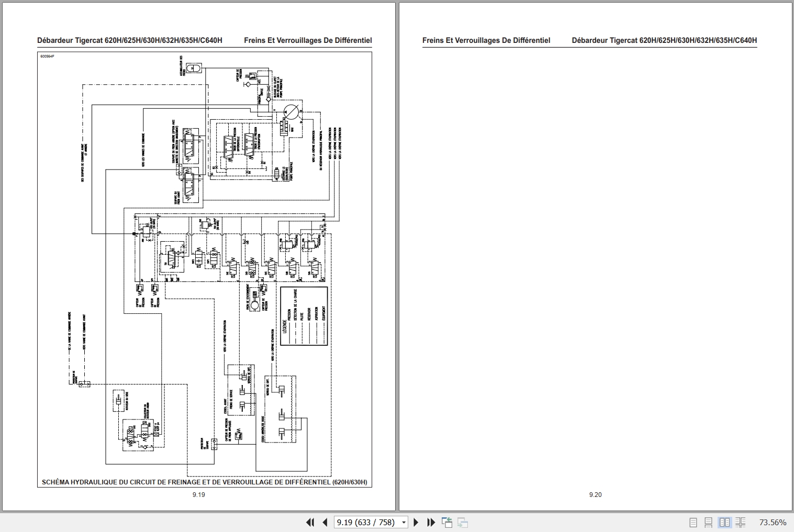Image resolution: width=794 pixels, height=532 pixels.
Task: Toggle the sidebar panel icon
Action: click(448, 522)
